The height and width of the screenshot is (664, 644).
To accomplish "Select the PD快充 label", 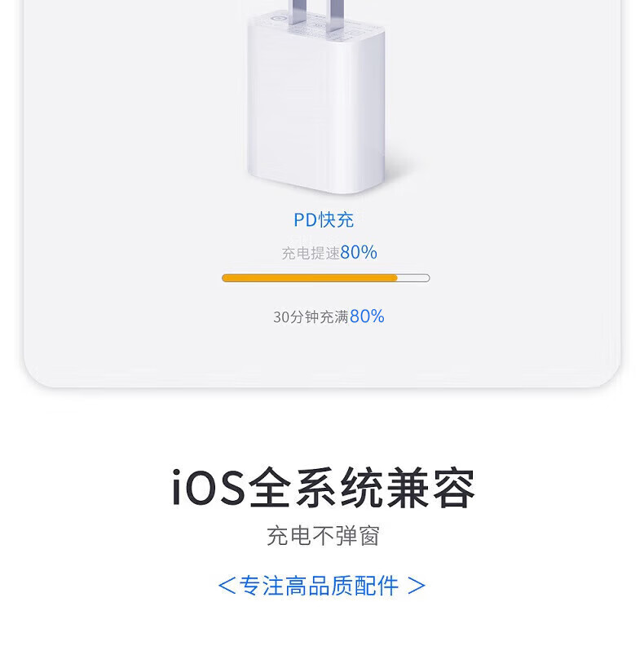I will click(x=324, y=219).
